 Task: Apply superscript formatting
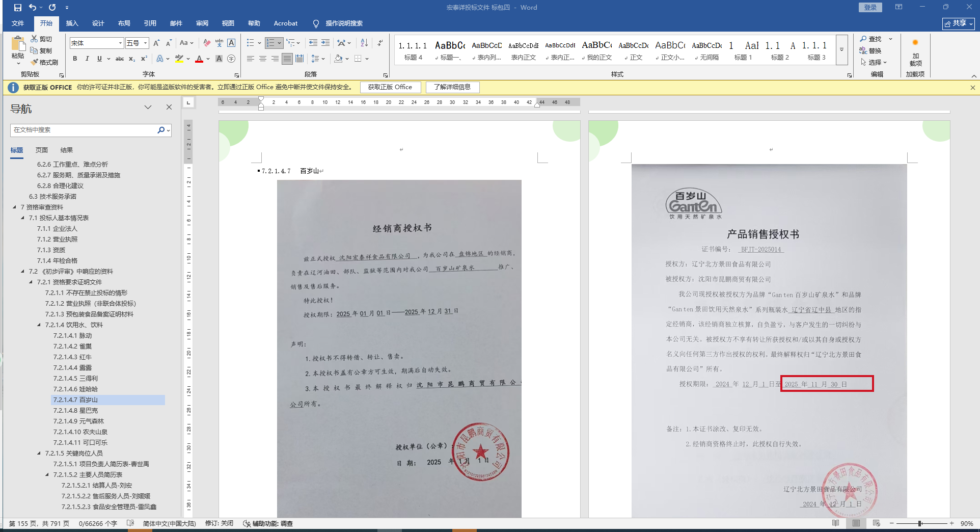pos(144,59)
